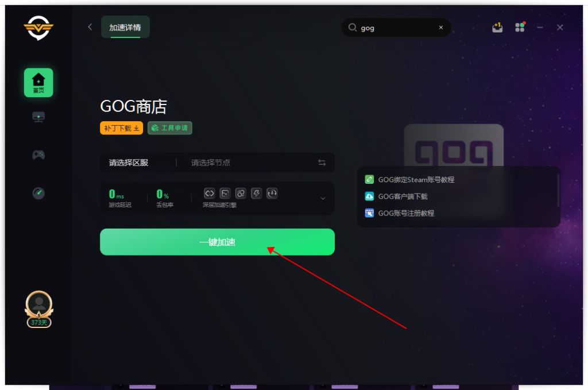Click the green link icon beside GOG绑定Steam
This screenshot has height=390, width=588.
point(369,180)
